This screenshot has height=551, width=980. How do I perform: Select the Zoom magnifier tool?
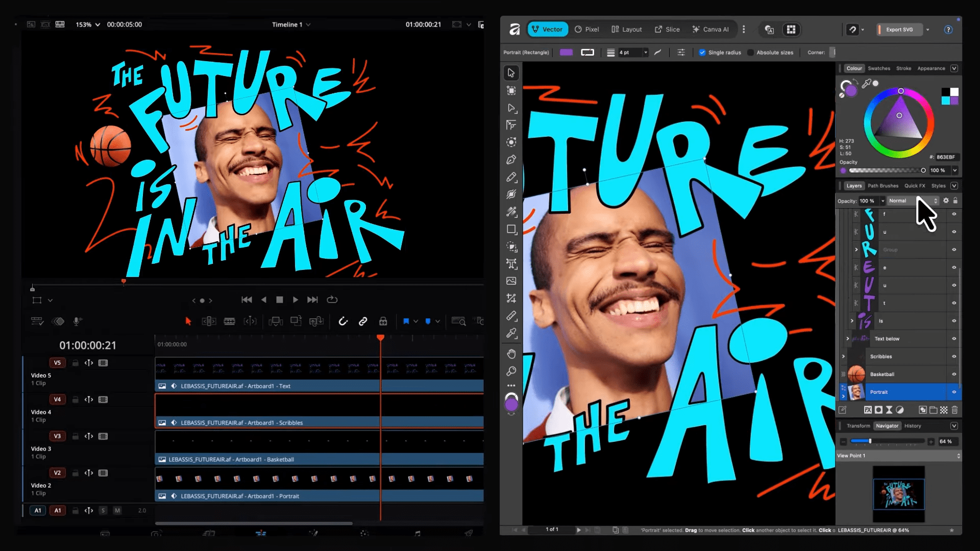pos(511,371)
